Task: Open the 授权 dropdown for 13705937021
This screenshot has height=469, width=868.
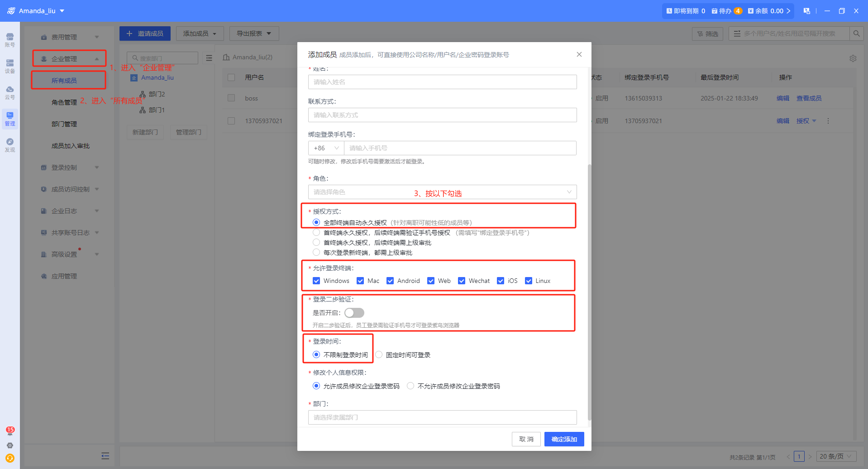Action: (806, 121)
